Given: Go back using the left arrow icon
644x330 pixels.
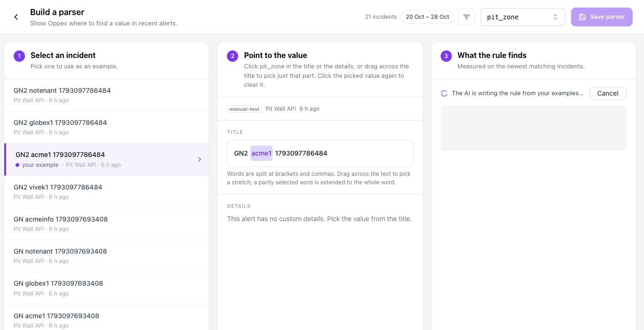Looking at the screenshot, I should coord(16,17).
